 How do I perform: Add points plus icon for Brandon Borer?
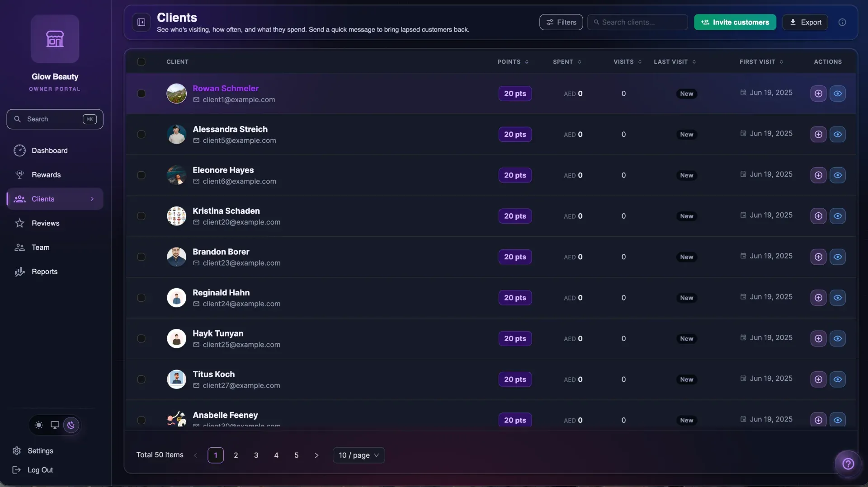[x=818, y=257]
